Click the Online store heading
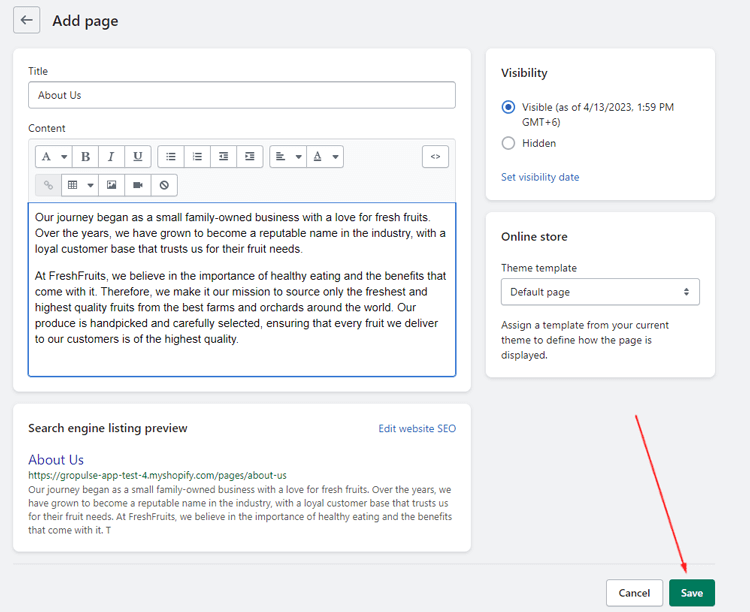 pos(534,236)
